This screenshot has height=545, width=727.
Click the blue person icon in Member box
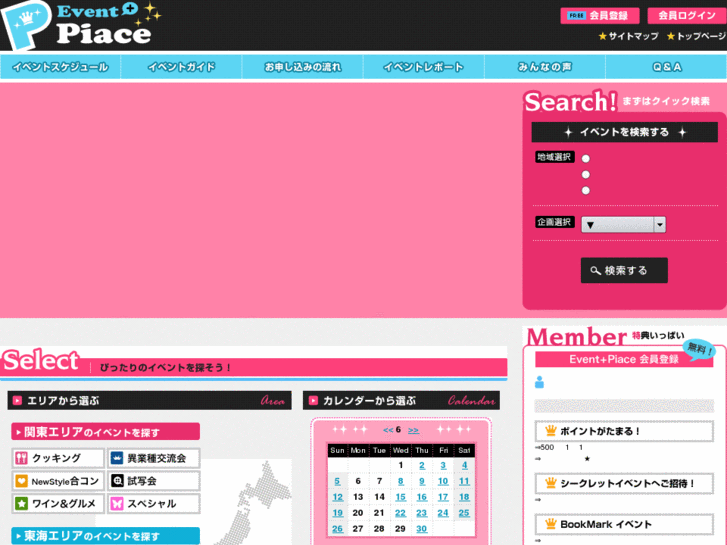539,382
